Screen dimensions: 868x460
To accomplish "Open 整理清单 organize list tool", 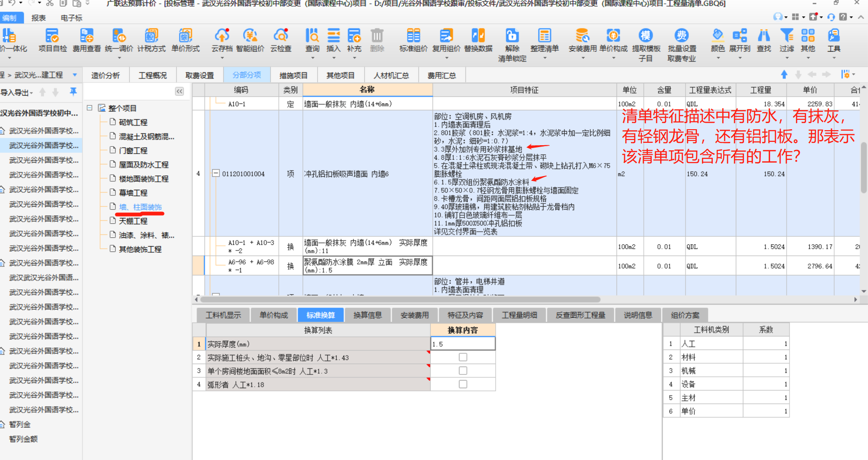I will click(x=544, y=40).
